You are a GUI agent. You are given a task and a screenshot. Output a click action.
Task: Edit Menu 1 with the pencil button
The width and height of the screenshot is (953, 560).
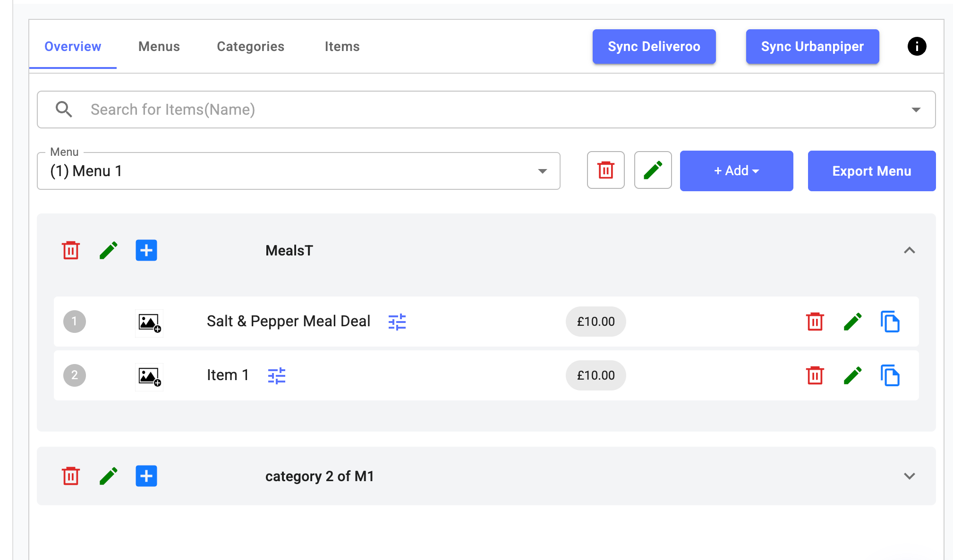[x=653, y=170]
